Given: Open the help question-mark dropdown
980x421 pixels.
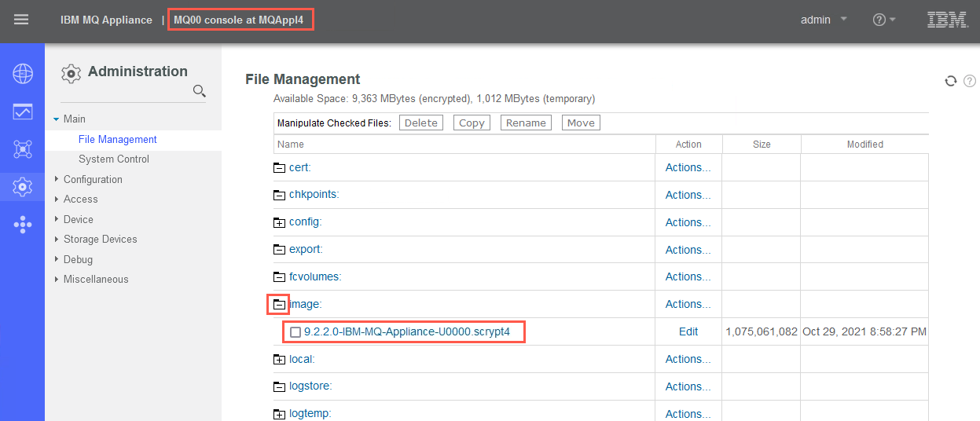Looking at the screenshot, I should (x=884, y=20).
